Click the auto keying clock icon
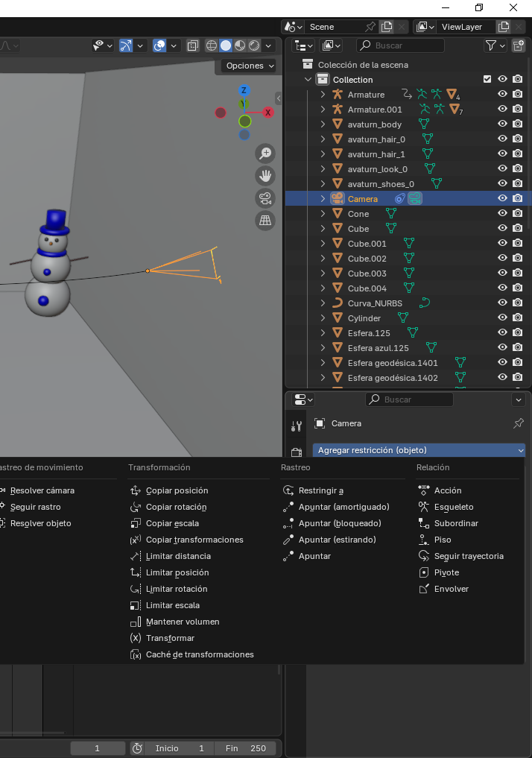This screenshot has height=758, width=532. point(137,748)
